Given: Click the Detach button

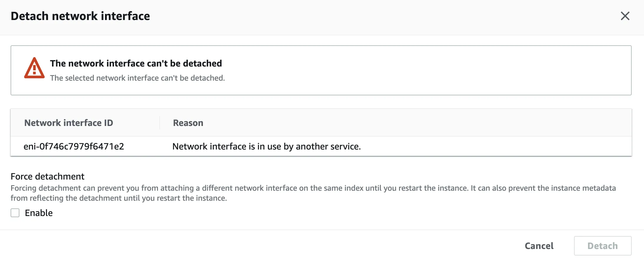Looking at the screenshot, I should (x=602, y=246).
